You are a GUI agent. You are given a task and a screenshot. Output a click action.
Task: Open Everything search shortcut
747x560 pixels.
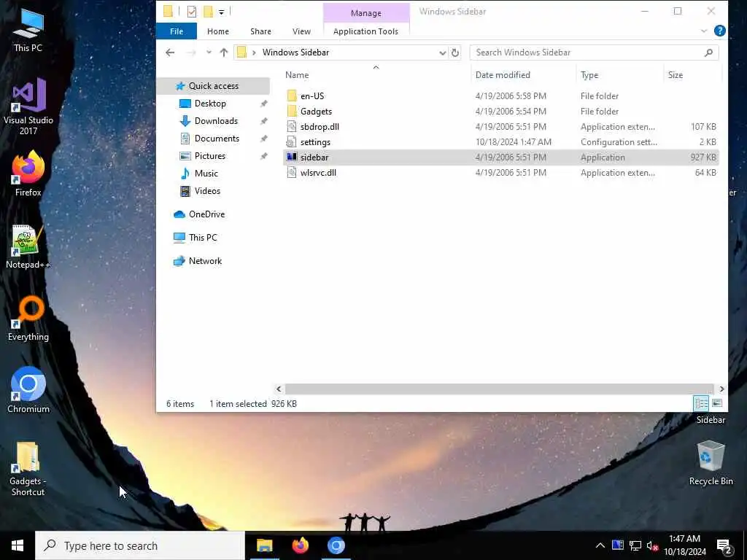[x=28, y=318]
